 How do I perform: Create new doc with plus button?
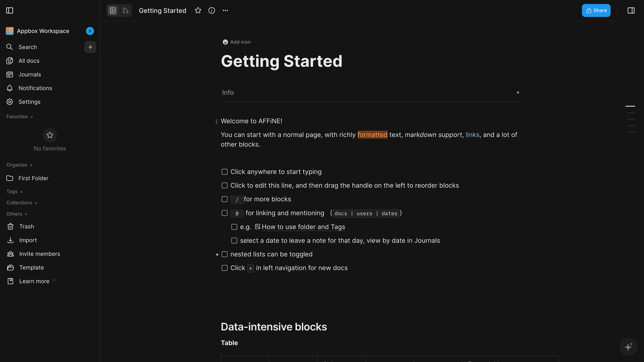(90, 47)
